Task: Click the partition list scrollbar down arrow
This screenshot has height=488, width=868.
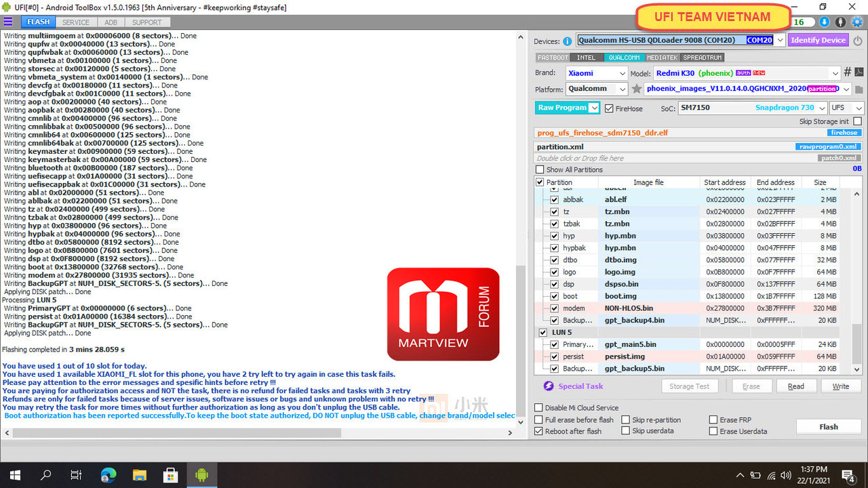Action: pyautogui.click(x=857, y=369)
